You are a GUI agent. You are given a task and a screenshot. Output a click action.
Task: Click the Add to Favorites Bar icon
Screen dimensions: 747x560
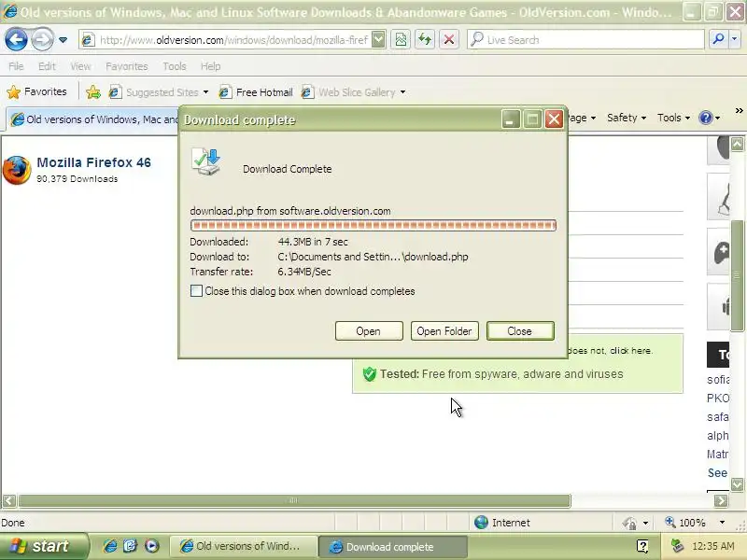click(x=93, y=91)
